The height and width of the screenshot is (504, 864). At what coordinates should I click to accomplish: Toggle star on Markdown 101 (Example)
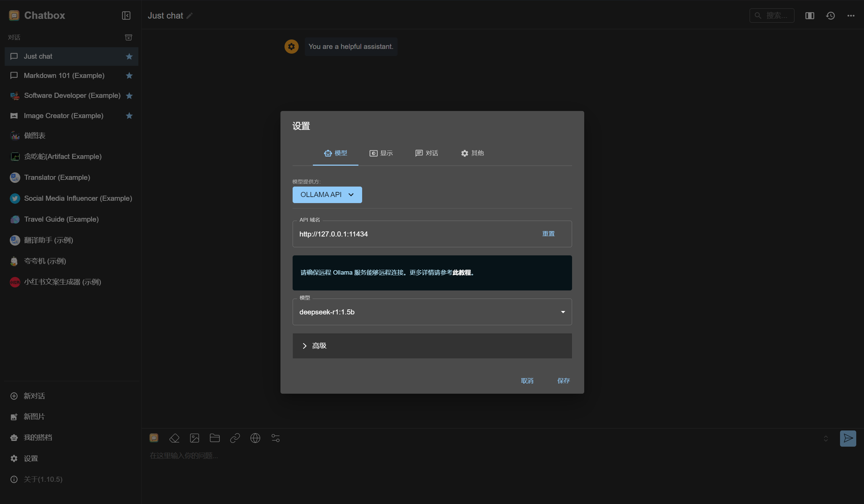click(x=129, y=76)
